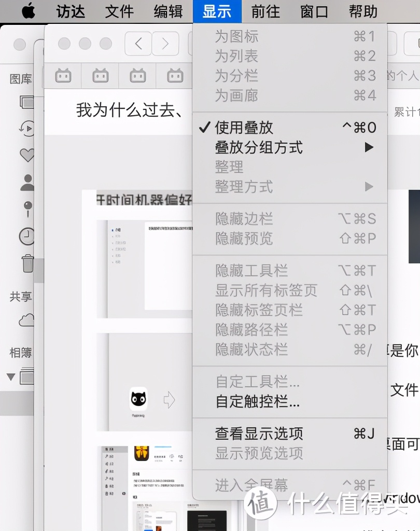Select the first cat-face tab icon in toolbar

point(63,76)
